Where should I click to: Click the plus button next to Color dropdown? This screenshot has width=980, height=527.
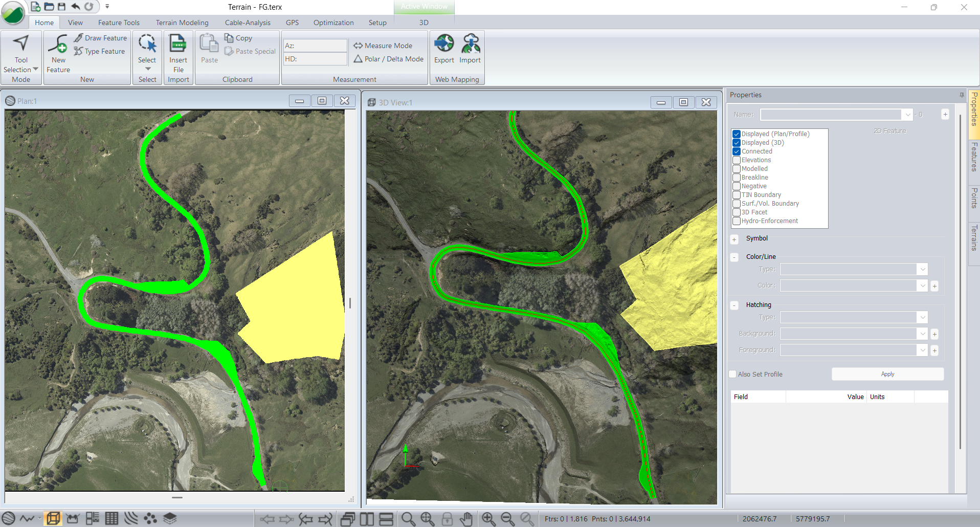coord(934,286)
